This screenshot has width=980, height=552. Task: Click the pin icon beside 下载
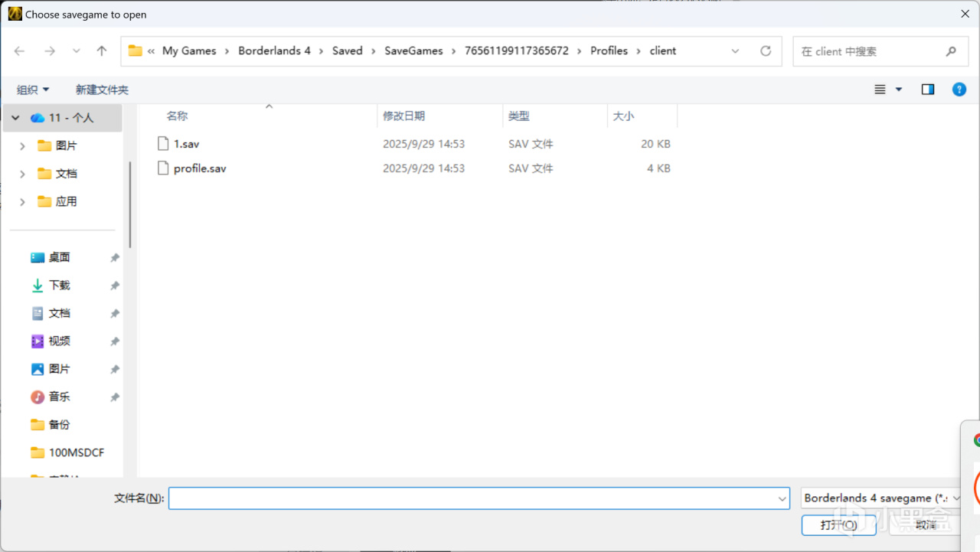[x=115, y=286]
